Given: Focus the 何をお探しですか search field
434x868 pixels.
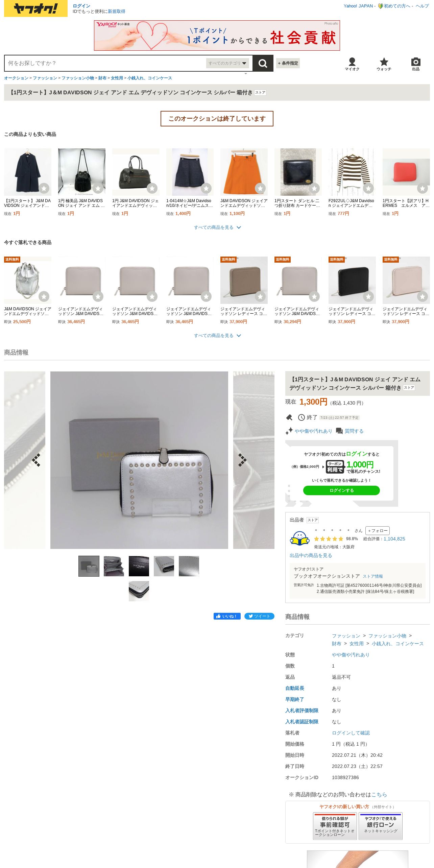Looking at the screenshot, I should 105,63.
